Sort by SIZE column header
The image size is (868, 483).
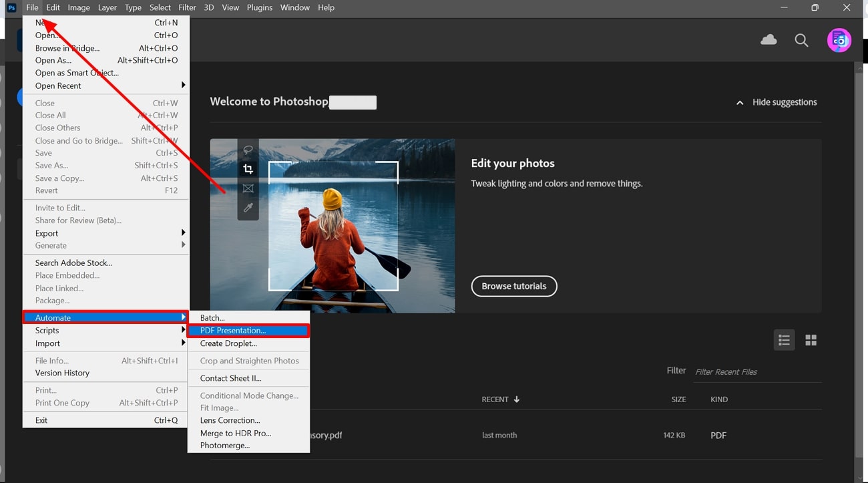click(x=678, y=399)
